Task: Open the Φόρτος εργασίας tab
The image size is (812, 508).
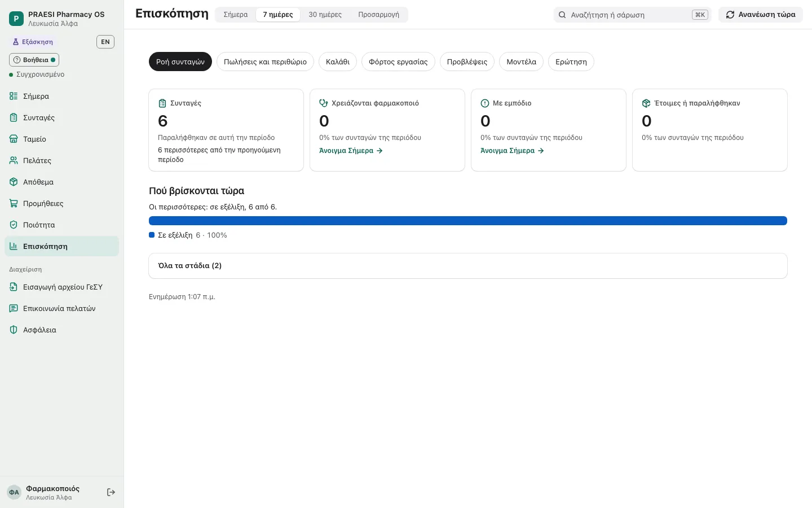Action: 398,62
